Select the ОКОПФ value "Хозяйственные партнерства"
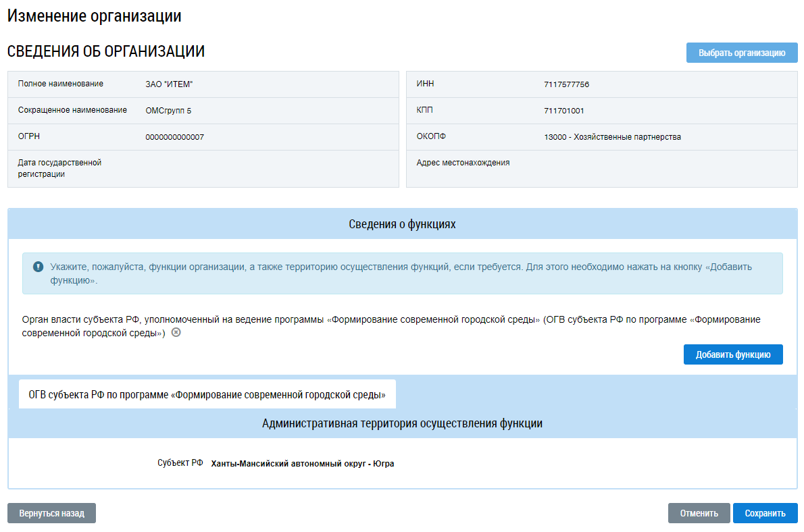804x532 pixels. coord(612,137)
